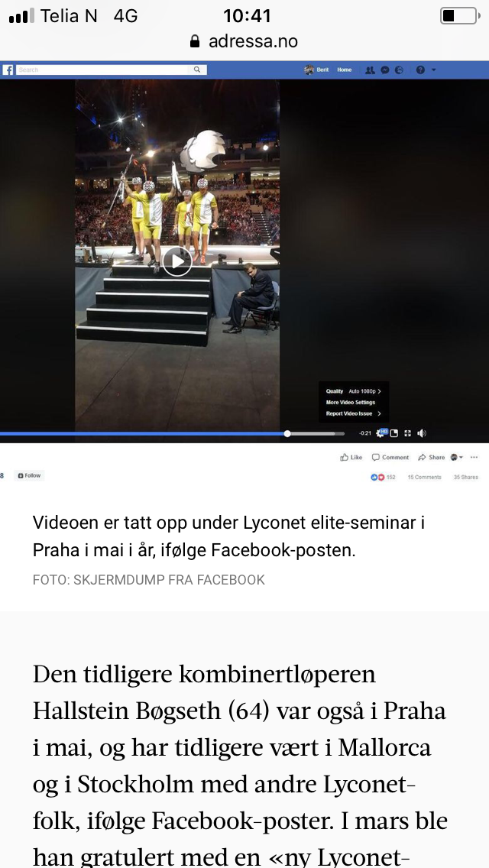The height and width of the screenshot is (868, 489).
Task: Expand the account dropdown arrow in top bar
Action: (x=434, y=70)
